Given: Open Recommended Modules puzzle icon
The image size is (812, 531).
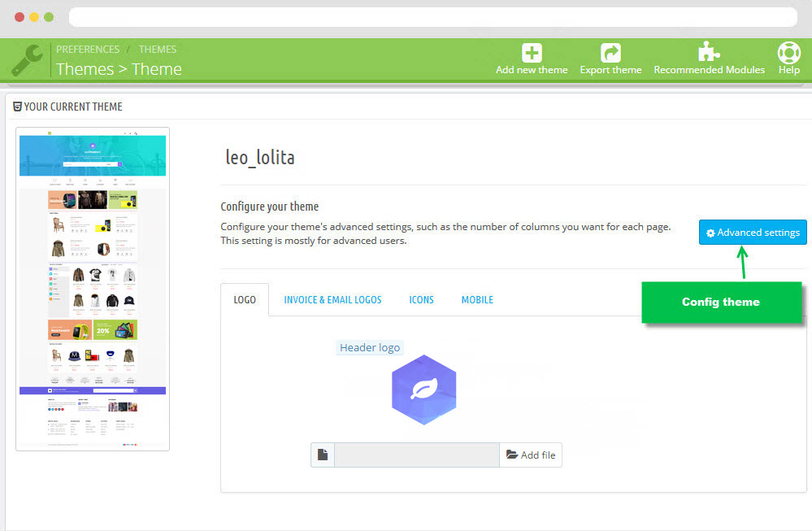Looking at the screenshot, I should click(x=709, y=52).
